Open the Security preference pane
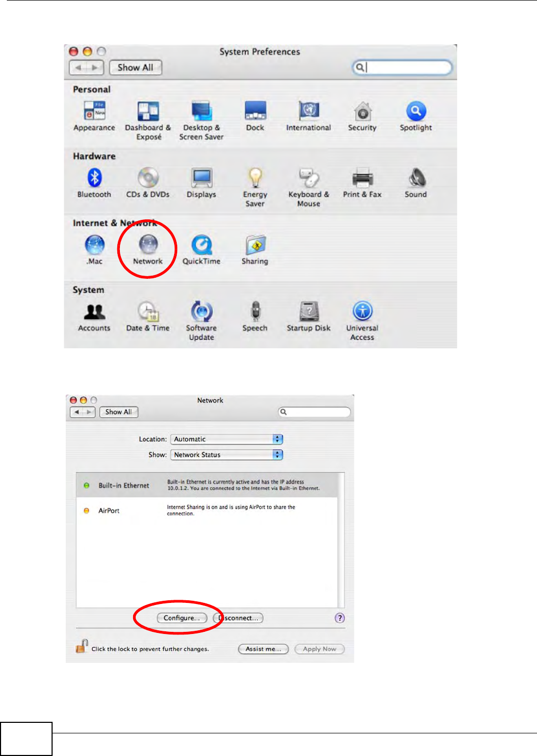The width and height of the screenshot is (537, 756). pyautogui.click(x=362, y=116)
